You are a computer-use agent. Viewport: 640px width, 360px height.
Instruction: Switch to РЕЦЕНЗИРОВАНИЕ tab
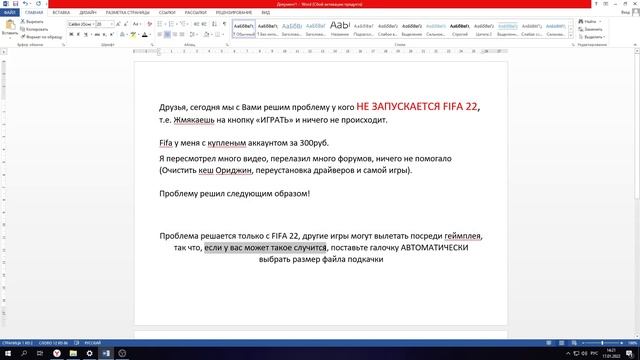coord(234,13)
